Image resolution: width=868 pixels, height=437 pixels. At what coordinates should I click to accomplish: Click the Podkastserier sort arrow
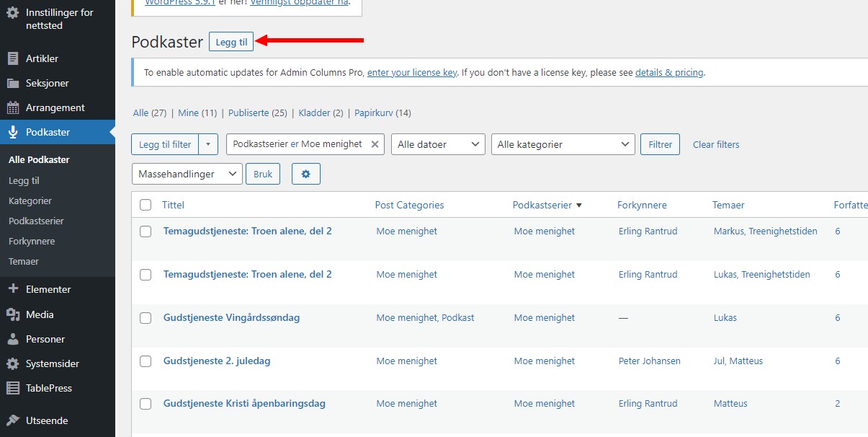coord(579,206)
